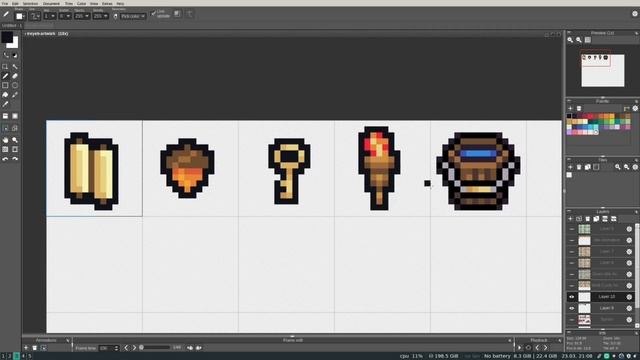640x360 pixels.
Task: Open the File menu
Action: [x=5, y=3]
